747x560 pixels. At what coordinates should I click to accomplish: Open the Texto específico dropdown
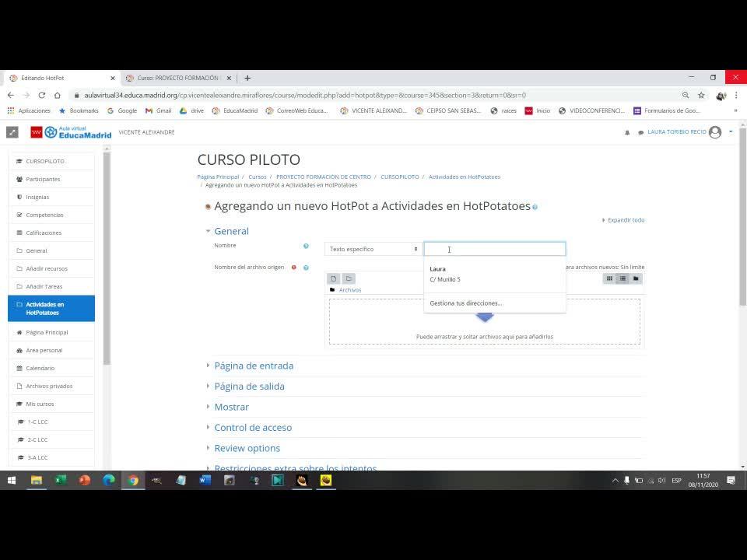(x=373, y=249)
